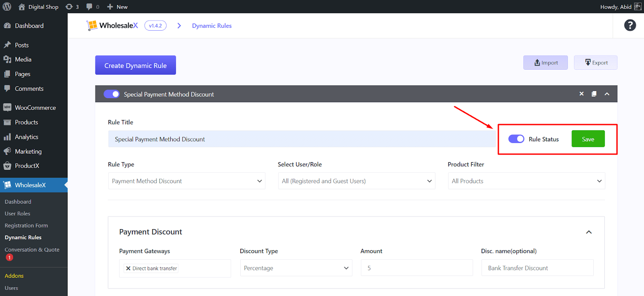Click the Media icon in sidebar

[7, 60]
